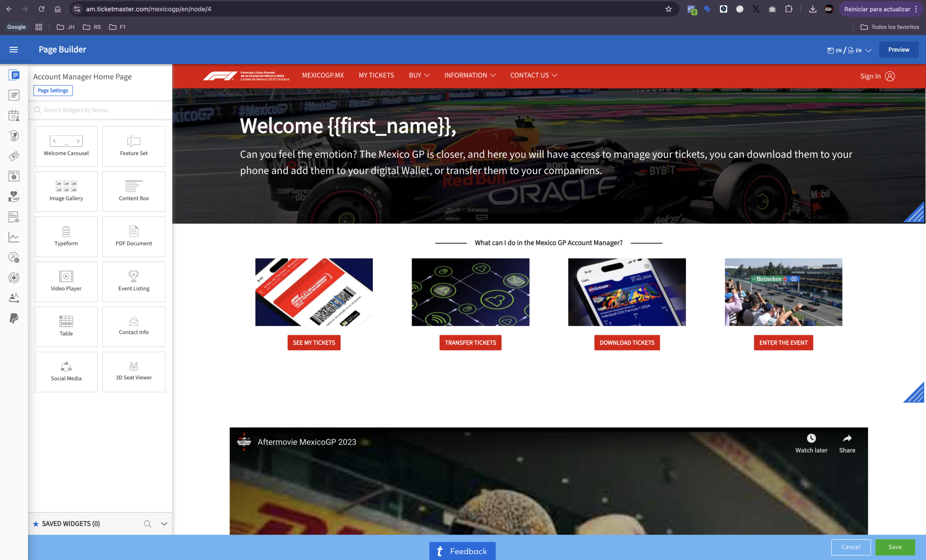This screenshot has width=926, height=560.
Task: Expand the BUY menu in site navigation
Action: tap(419, 76)
